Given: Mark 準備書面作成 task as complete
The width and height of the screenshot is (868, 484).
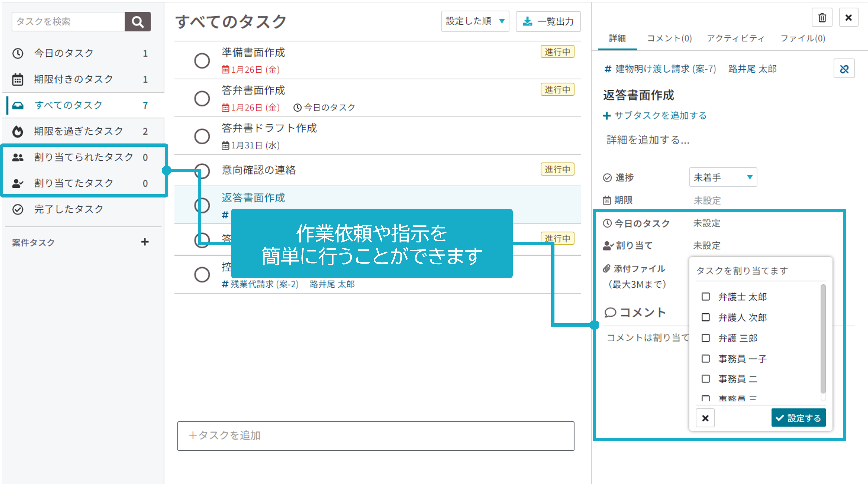Looking at the screenshot, I should pos(202,60).
